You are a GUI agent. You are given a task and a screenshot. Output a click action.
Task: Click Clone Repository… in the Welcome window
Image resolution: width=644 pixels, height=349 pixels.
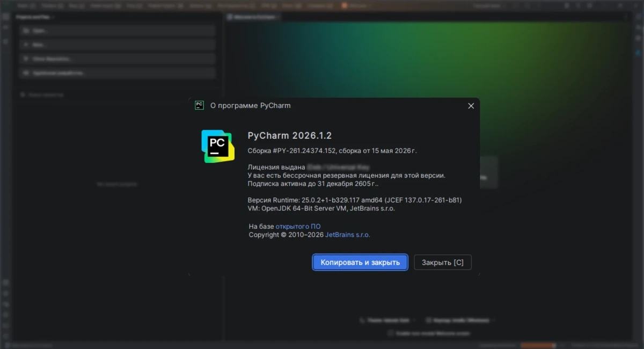[117, 59]
